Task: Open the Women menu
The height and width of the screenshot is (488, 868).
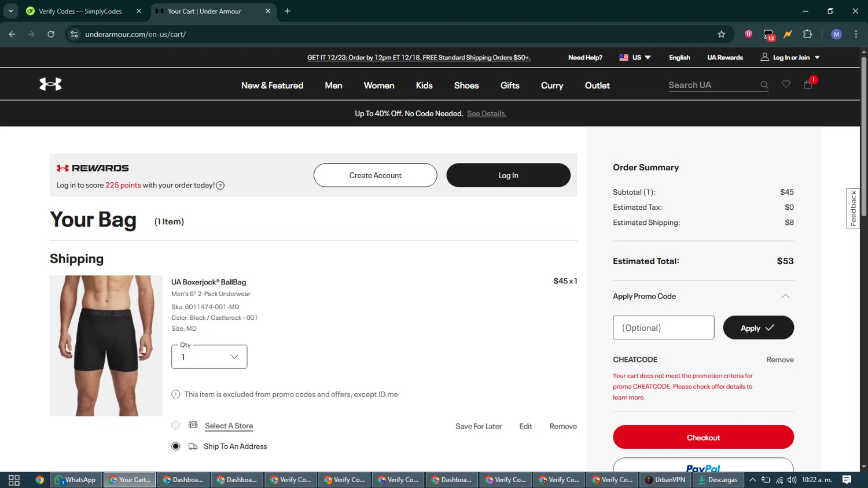Action: [379, 86]
